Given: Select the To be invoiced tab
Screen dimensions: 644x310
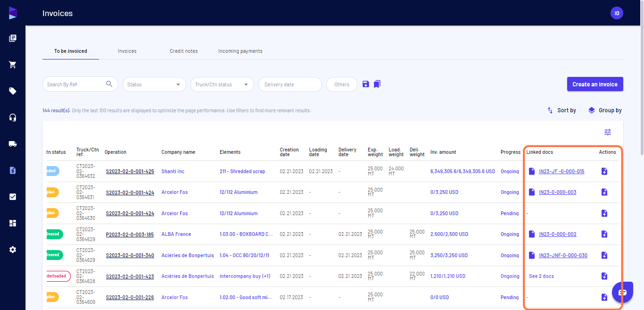Looking at the screenshot, I should pos(71,51).
